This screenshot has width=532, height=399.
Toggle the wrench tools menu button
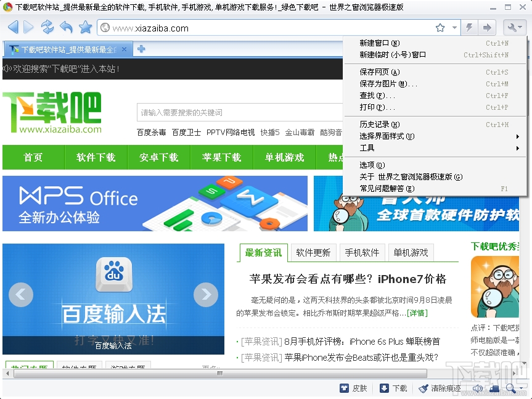coord(515,28)
